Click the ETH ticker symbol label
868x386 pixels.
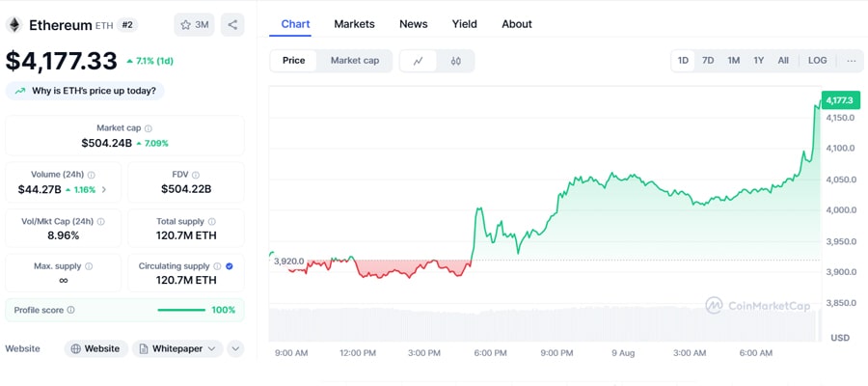point(104,25)
